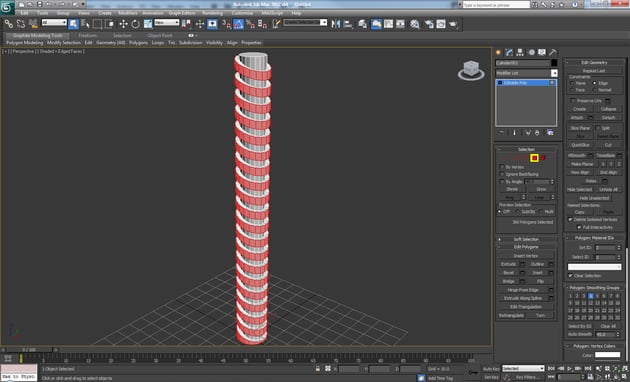Toggle Delete Isolated Vertices checkbox
Screen dimensions: 630x382
click(570, 219)
